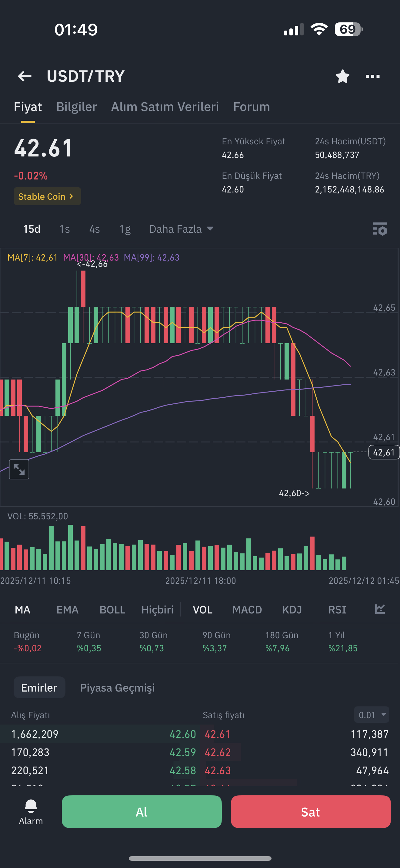Tap the back arrow icon
This screenshot has height=868, width=400.
click(x=25, y=77)
